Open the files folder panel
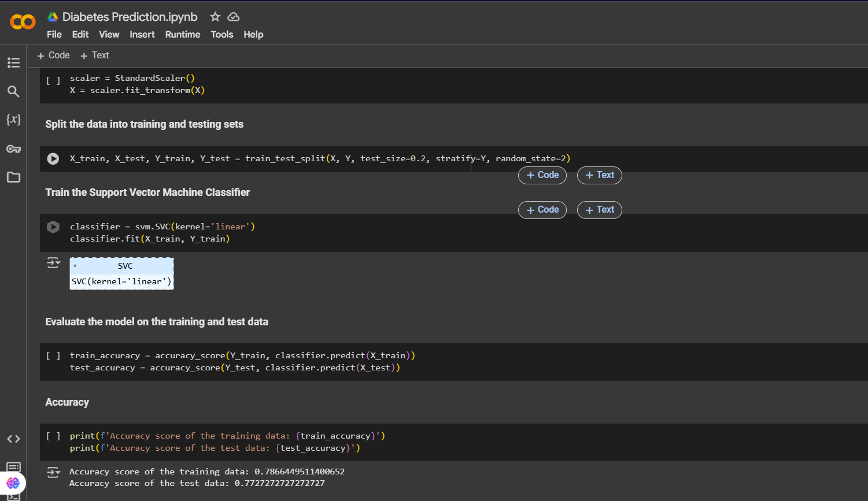 coord(13,177)
